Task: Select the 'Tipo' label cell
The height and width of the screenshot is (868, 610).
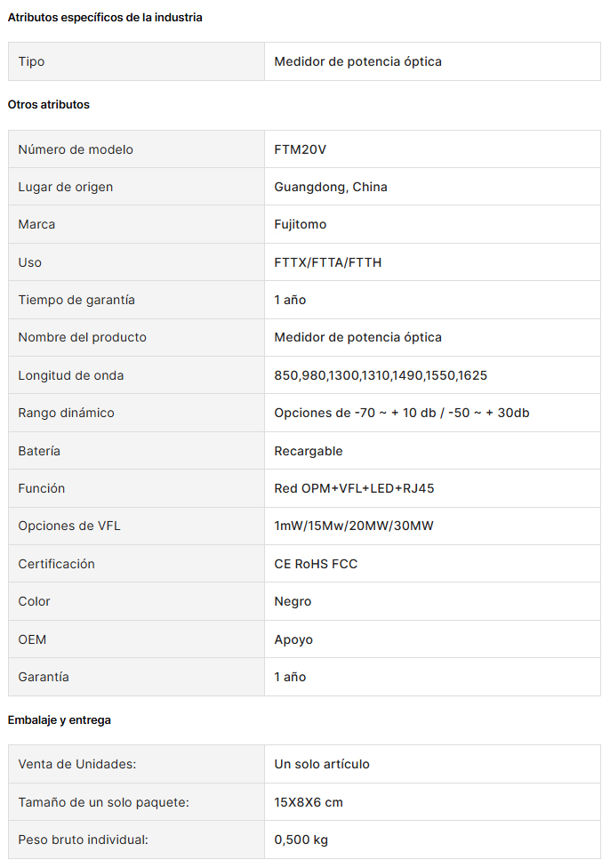Action: pos(136,61)
